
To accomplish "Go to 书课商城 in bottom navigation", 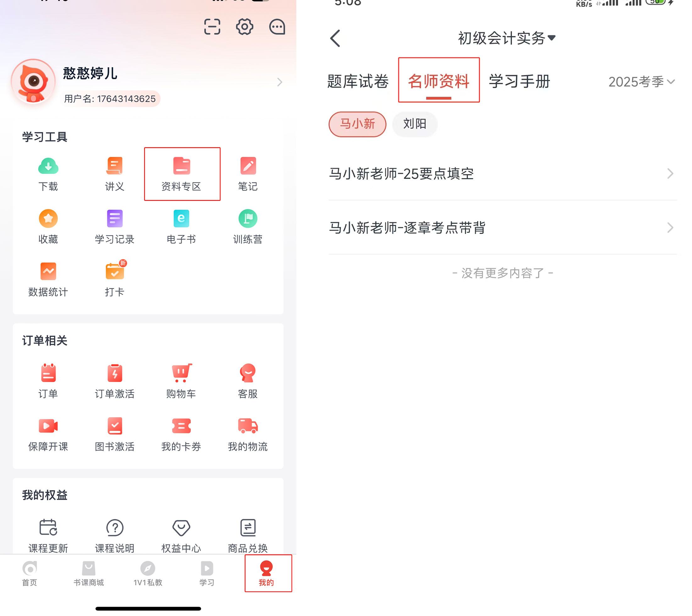I will click(x=89, y=574).
